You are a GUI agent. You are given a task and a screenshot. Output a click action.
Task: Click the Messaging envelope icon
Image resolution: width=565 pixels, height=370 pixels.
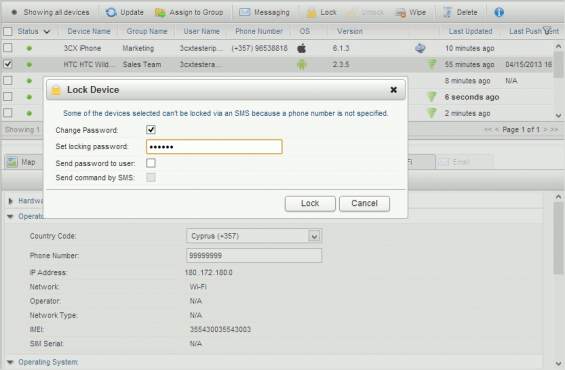click(x=245, y=12)
